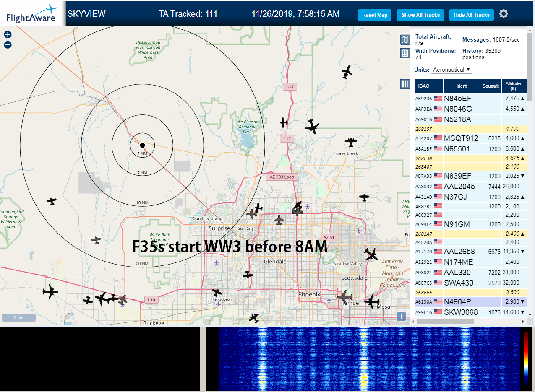Select the N65501 aircraft row
Screen dimensions: 535x392
point(470,148)
